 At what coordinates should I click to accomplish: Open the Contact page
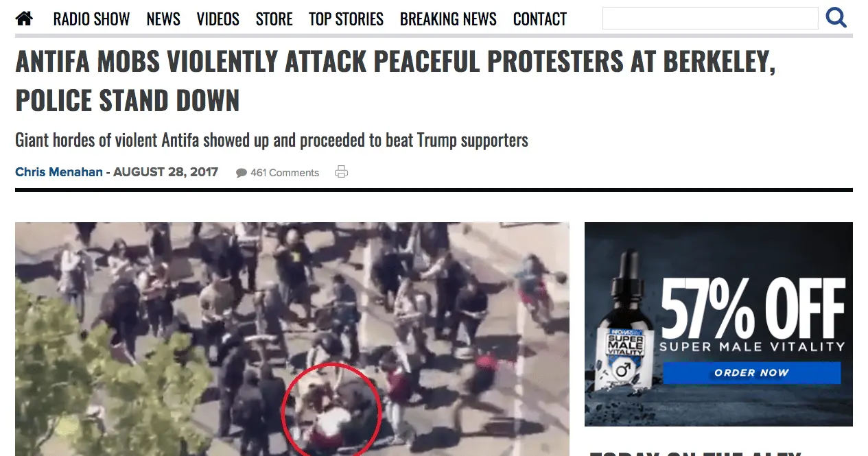click(x=540, y=19)
